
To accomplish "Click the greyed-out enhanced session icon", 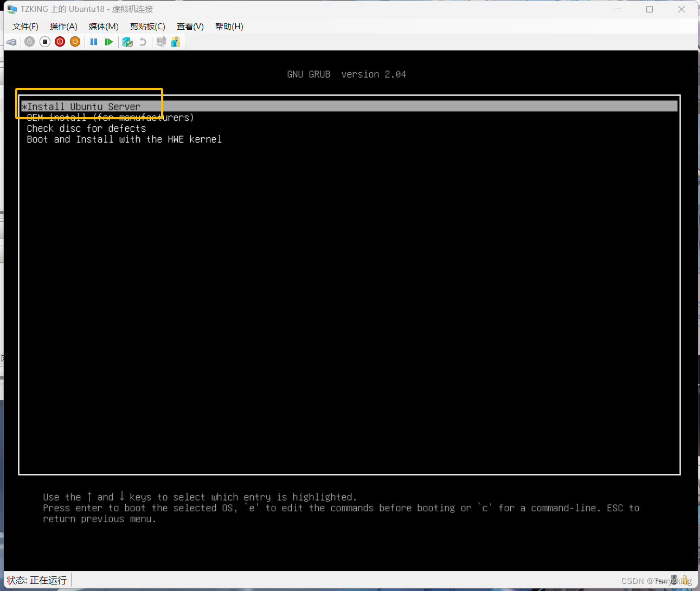I will click(x=161, y=42).
